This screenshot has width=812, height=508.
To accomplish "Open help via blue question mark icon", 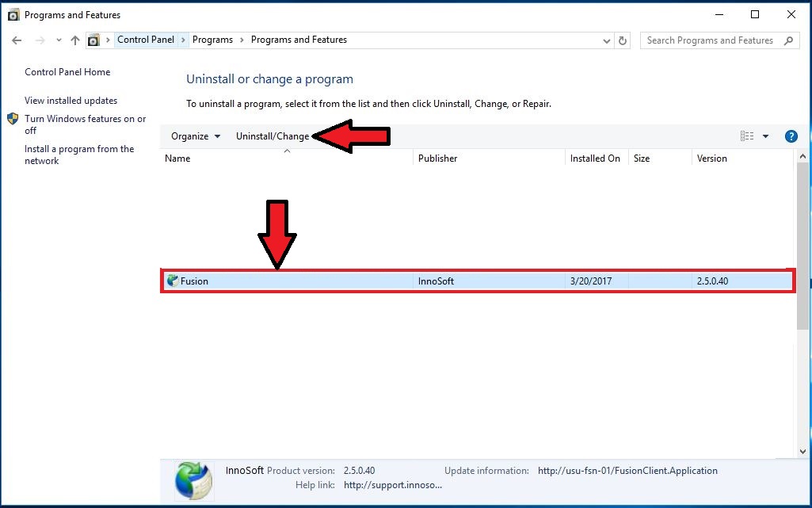I will [791, 136].
